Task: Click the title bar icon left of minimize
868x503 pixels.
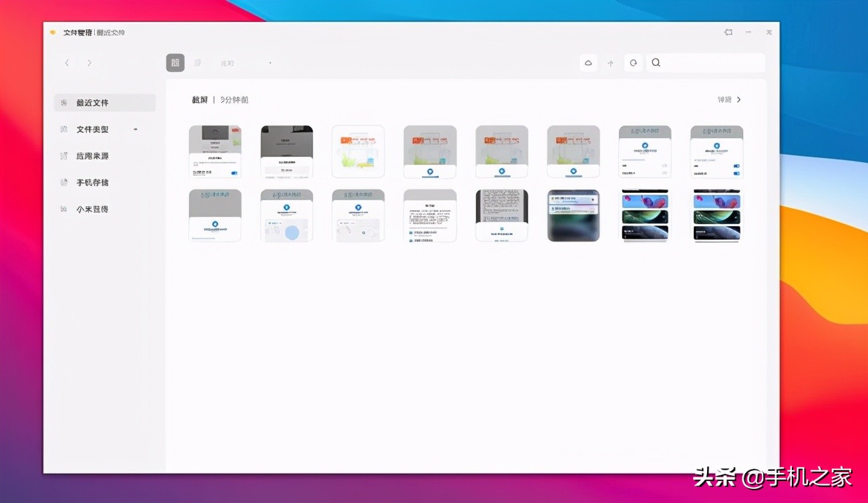Action: [728, 32]
